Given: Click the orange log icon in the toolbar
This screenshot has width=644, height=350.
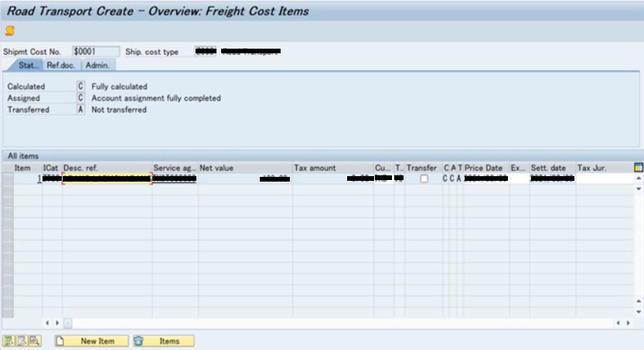Looking at the screenshot, I should tap(9, 32).
